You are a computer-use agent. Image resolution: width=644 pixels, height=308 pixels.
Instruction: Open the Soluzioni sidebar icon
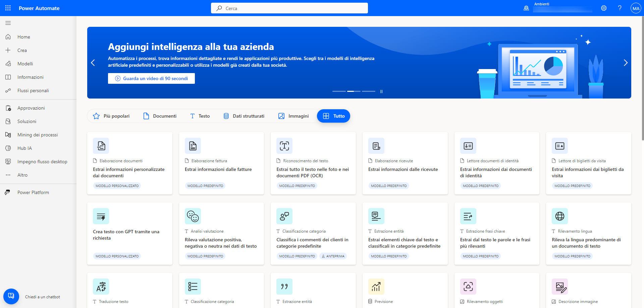[8, 121]
